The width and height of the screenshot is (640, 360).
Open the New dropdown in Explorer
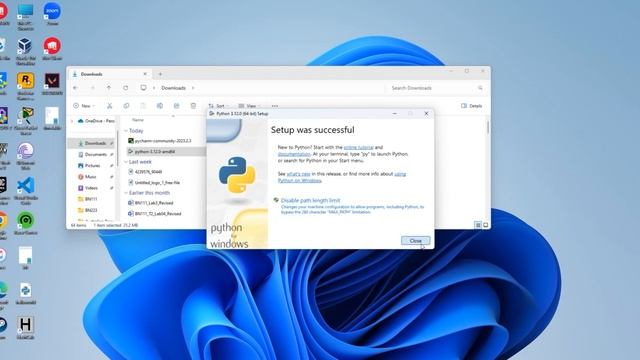coord(84,106)
